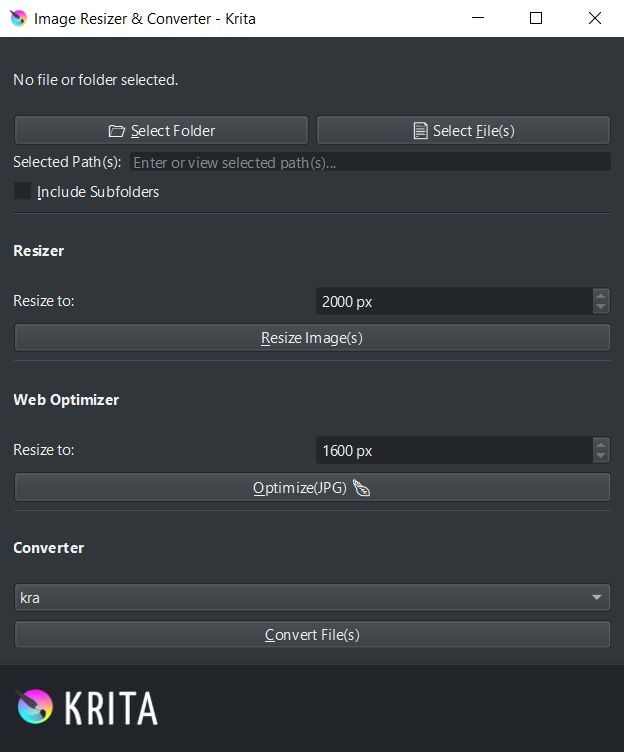Maximize the Image Resizer window
The image size is (624, 752).
[x=536, y=18]
